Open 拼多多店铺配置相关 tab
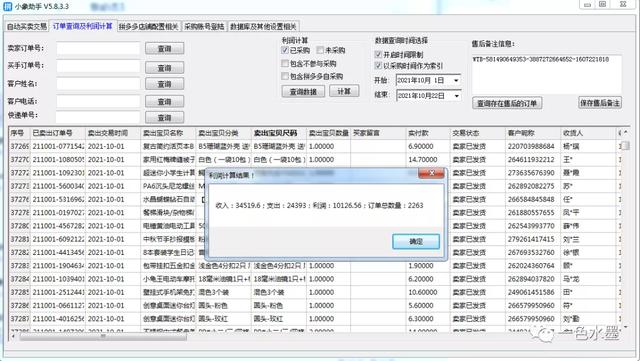The image size is (640, 361). coord(149,27)
